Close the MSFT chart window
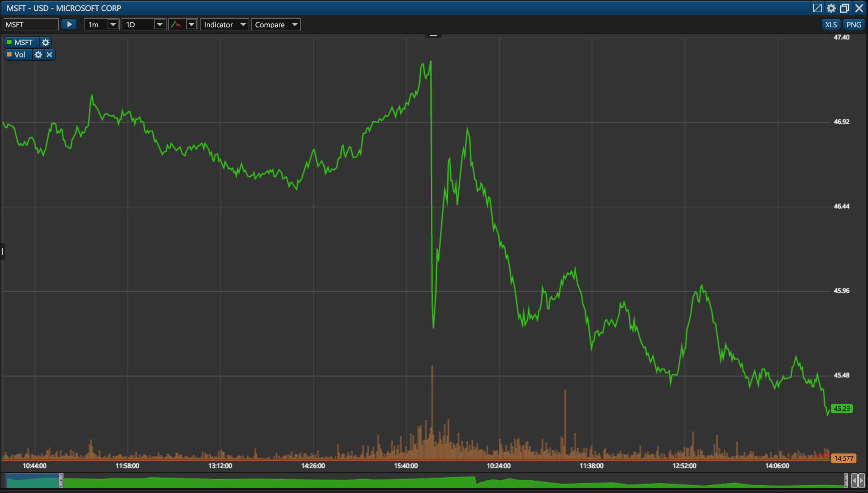The height and width of the screenshot is (493, 868). (x=859, y=8)
